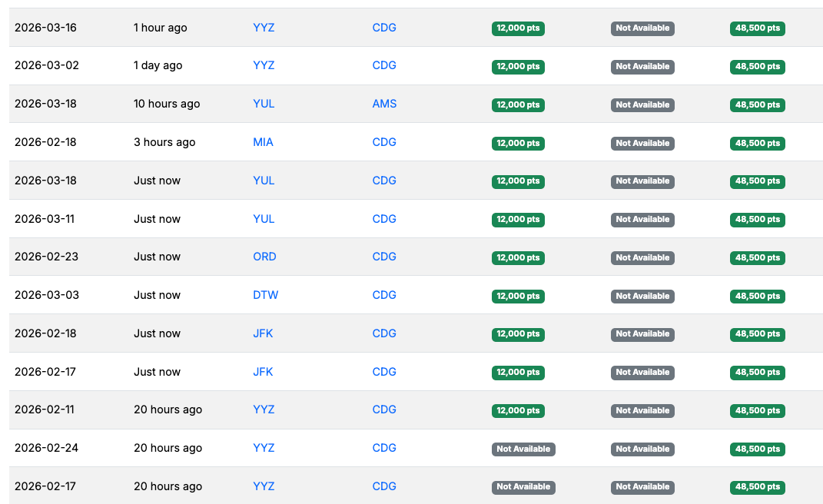Screen dimensions: 823x504
Task: Click the 48,500 pts badge in the 2026-03-11 row
Action: (758, 220)
